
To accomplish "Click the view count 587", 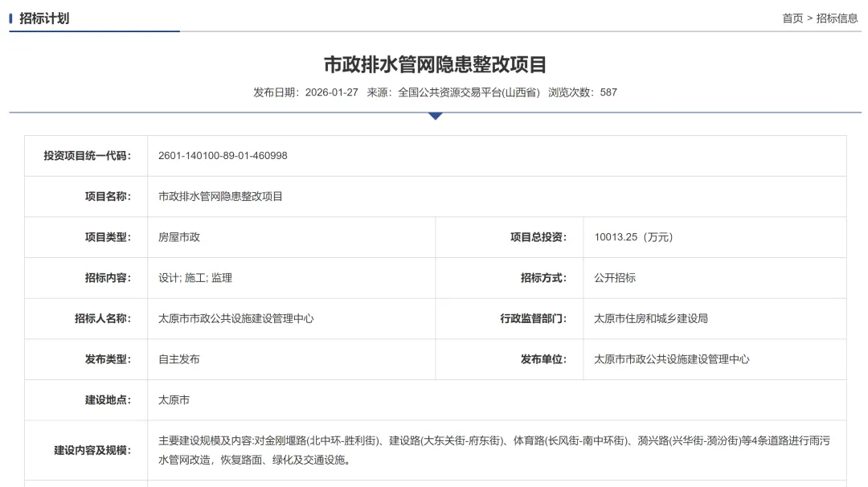I will click(x=608, y=92).
